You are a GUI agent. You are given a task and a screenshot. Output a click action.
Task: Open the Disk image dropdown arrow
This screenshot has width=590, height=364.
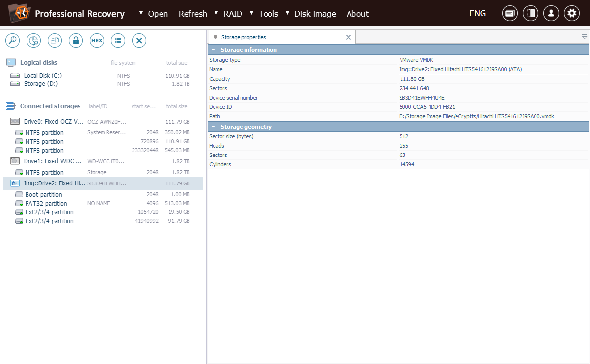click(288, 13)
